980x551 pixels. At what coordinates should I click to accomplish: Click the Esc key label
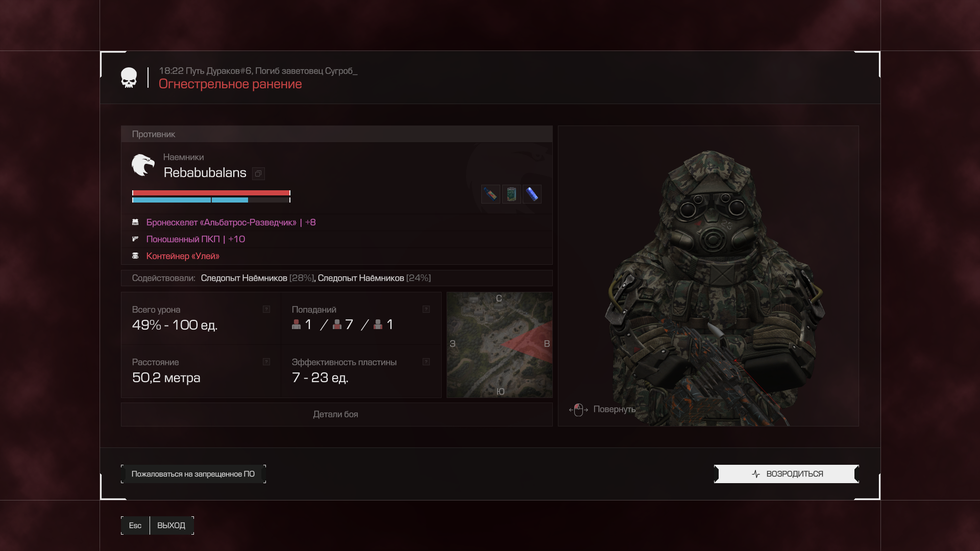click(x=135, y=525)
